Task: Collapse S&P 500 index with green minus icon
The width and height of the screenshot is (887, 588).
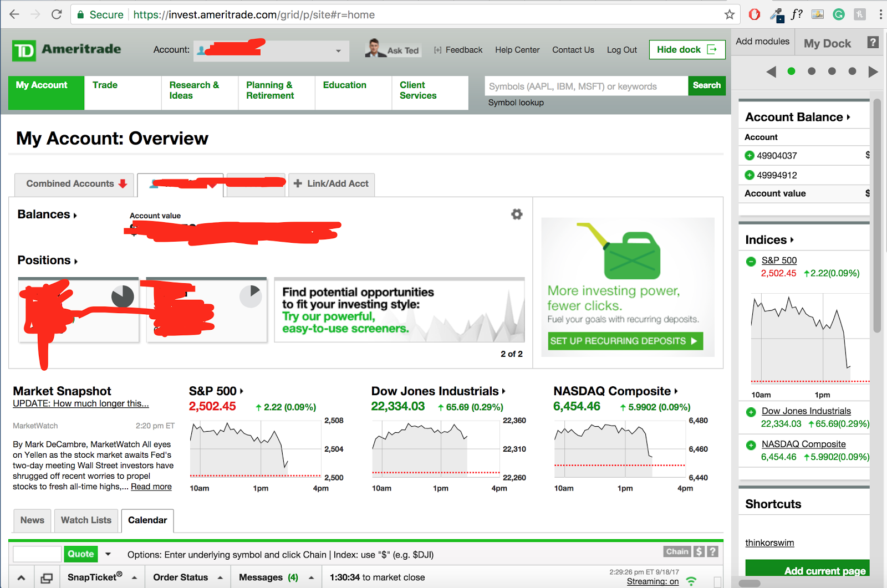Action: point(751,261)
